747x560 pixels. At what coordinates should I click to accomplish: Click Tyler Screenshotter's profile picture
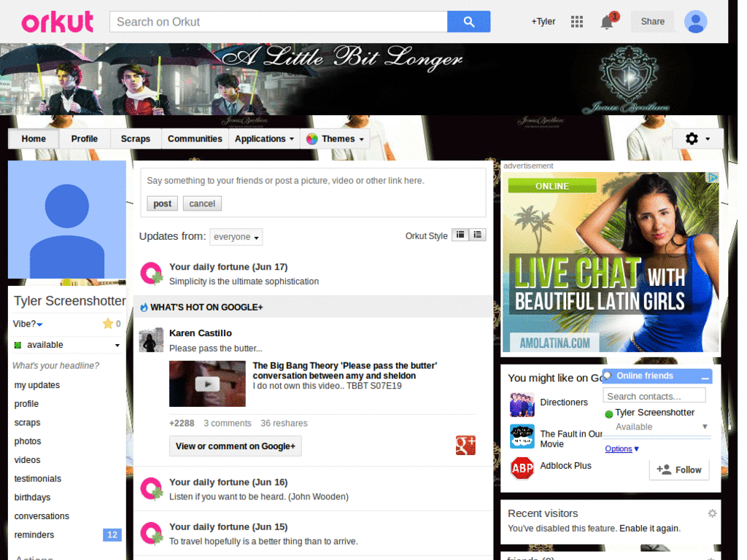click(x=66, y=219)
